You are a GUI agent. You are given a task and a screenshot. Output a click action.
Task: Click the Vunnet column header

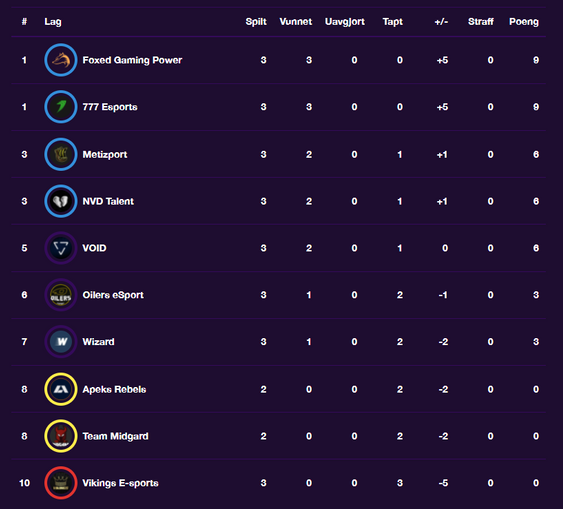pos(296,22)
